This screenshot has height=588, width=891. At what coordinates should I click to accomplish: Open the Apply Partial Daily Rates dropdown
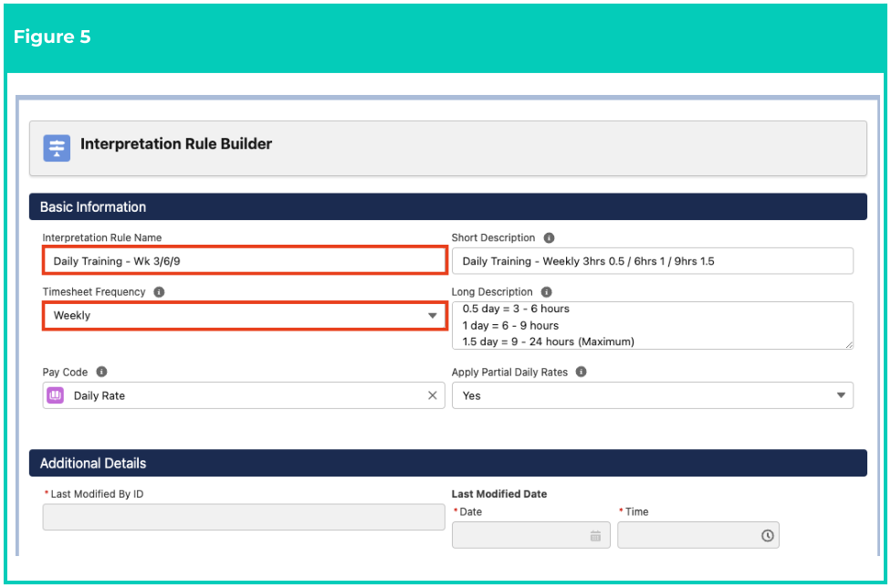pyautogui.click(x=653, y=395)
